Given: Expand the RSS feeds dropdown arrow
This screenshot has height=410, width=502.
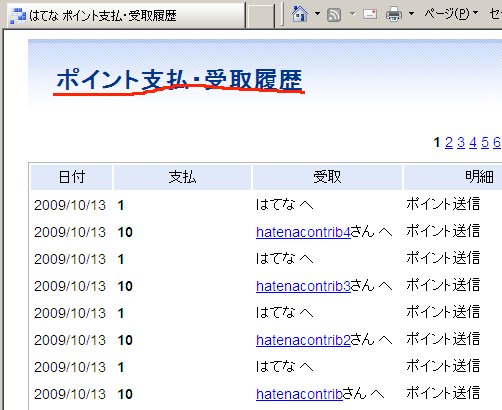Looking at the screenshot, I should [x=353, y=14].
